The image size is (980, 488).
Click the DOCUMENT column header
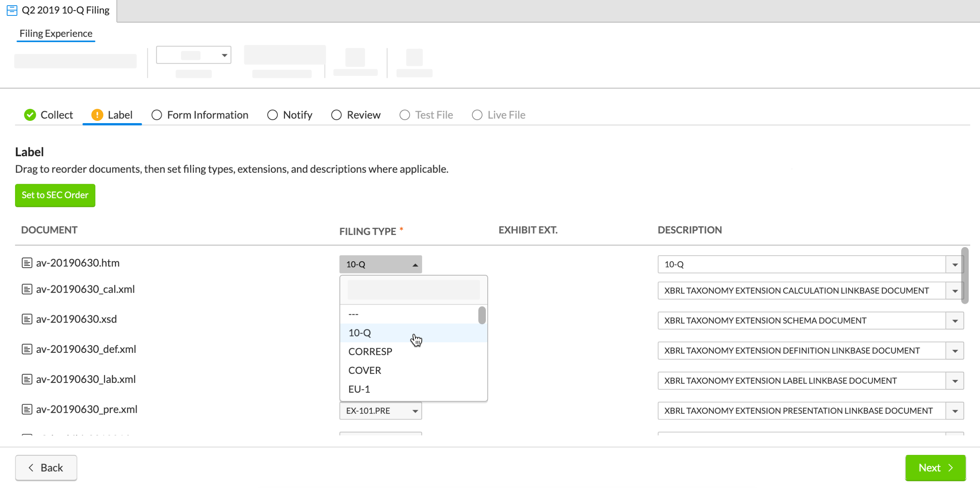tap(49, 230)
